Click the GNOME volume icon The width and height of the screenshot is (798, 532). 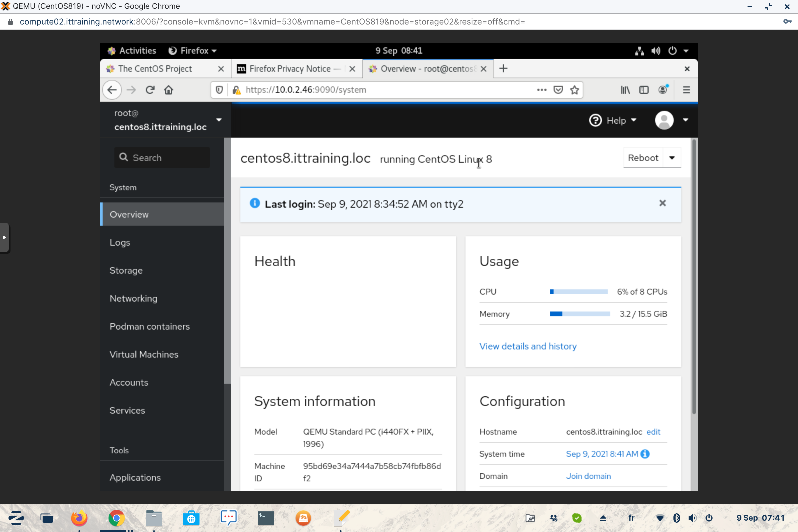[x=655, y=51]
